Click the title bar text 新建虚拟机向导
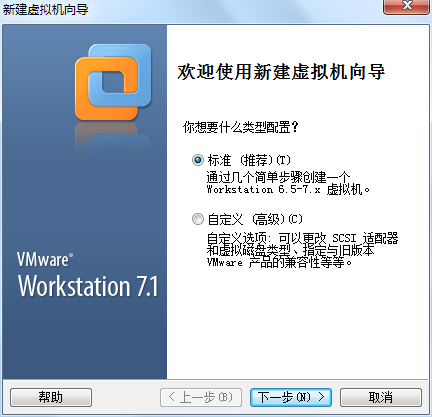The image size is (432, 417). click(46, 9)
